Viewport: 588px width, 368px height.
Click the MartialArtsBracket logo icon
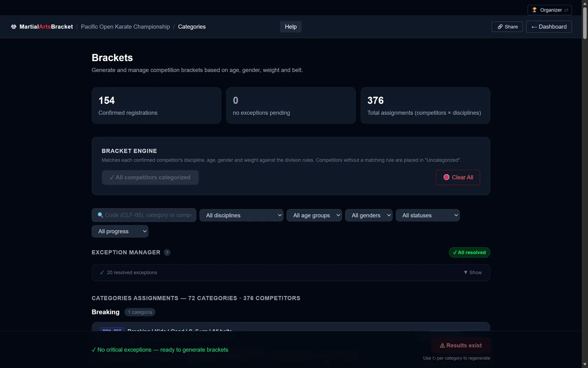(x=14, y=27)
